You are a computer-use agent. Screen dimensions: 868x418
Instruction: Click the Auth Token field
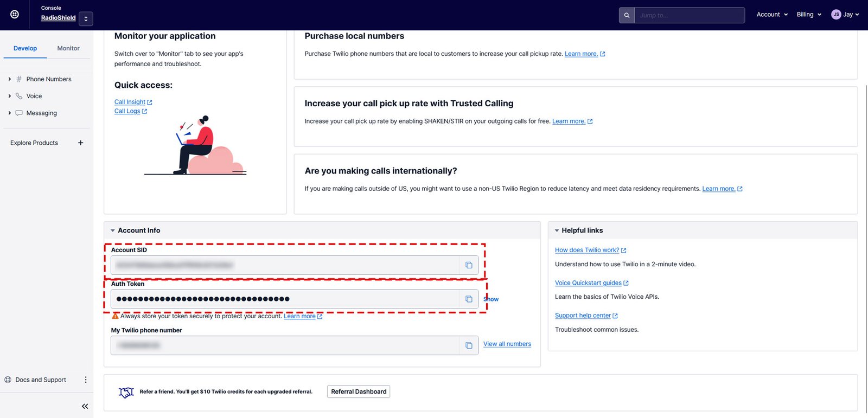285,299
